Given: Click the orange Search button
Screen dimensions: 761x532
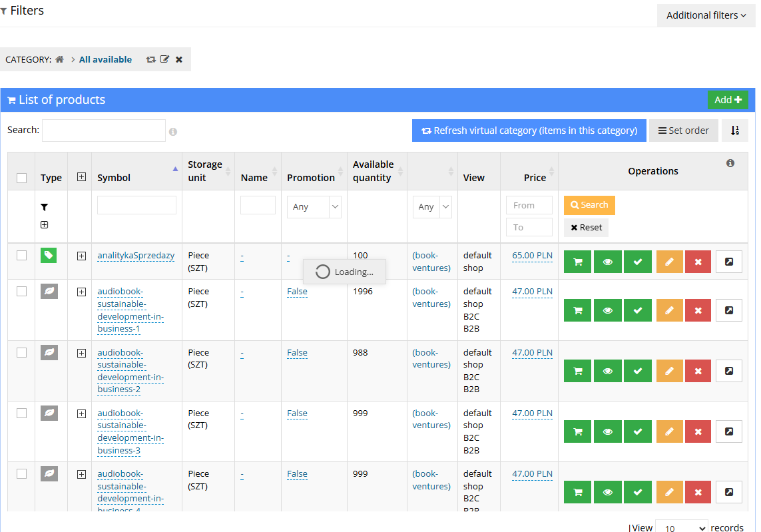Looking at the screenshot, I should [589, 205].
